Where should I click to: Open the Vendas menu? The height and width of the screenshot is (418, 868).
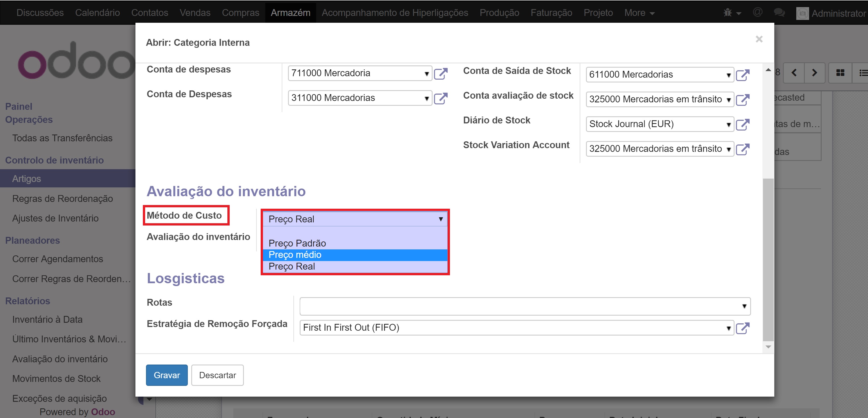195,13
